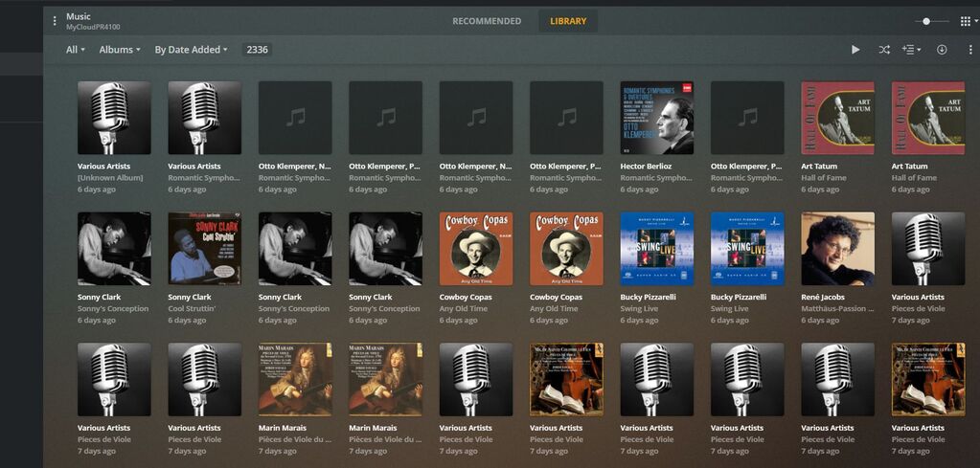
Task: Shuffle the library using the shuffle icon
Action: coord(884,50)
